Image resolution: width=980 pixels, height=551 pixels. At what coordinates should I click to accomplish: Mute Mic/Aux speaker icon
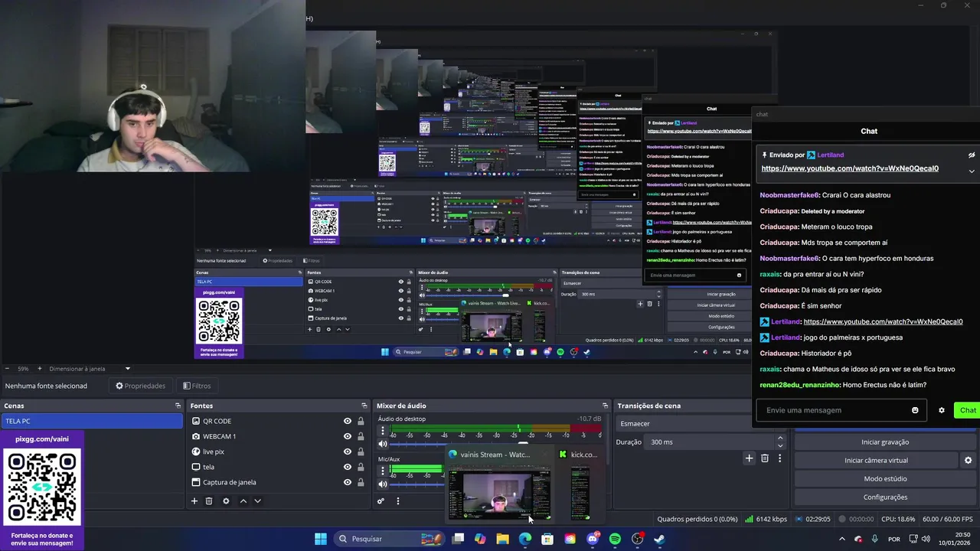click(x=383, y=484)
